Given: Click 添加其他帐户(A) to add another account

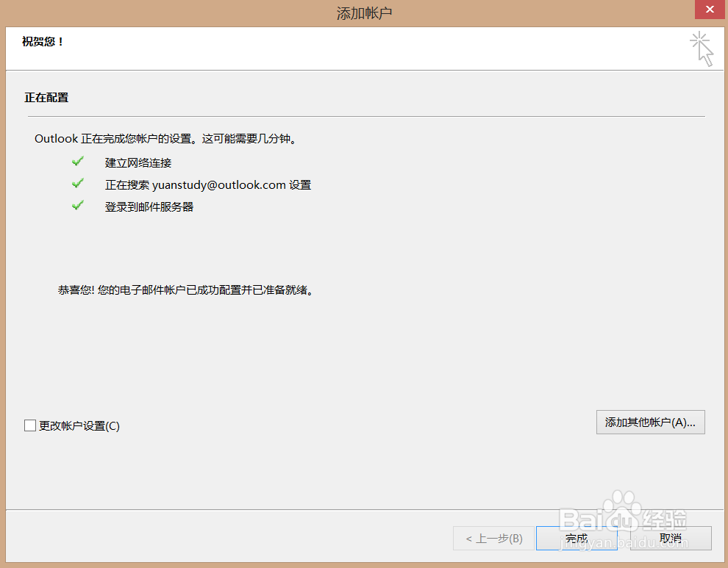Looking at the screenshot, I should (650, 422).
